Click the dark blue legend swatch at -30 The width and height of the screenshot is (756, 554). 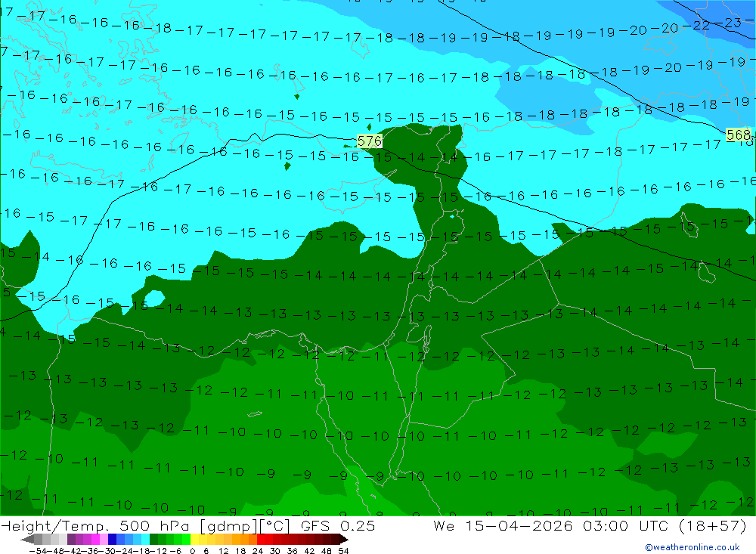(x=112, y=539)
